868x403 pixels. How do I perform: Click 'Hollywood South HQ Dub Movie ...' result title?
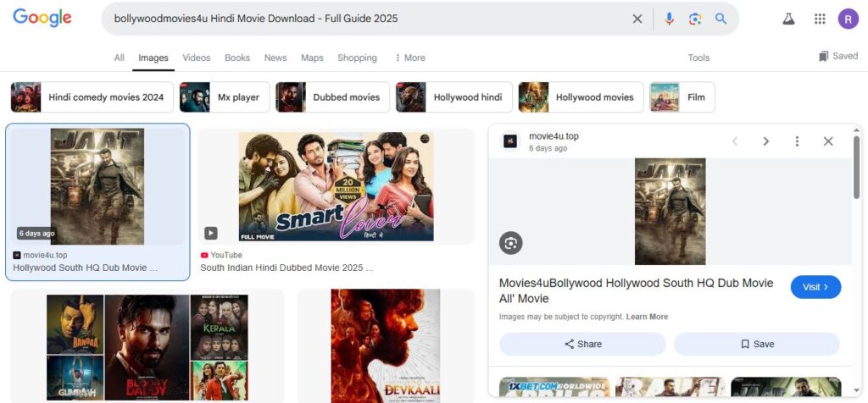(x=86, y=268)
